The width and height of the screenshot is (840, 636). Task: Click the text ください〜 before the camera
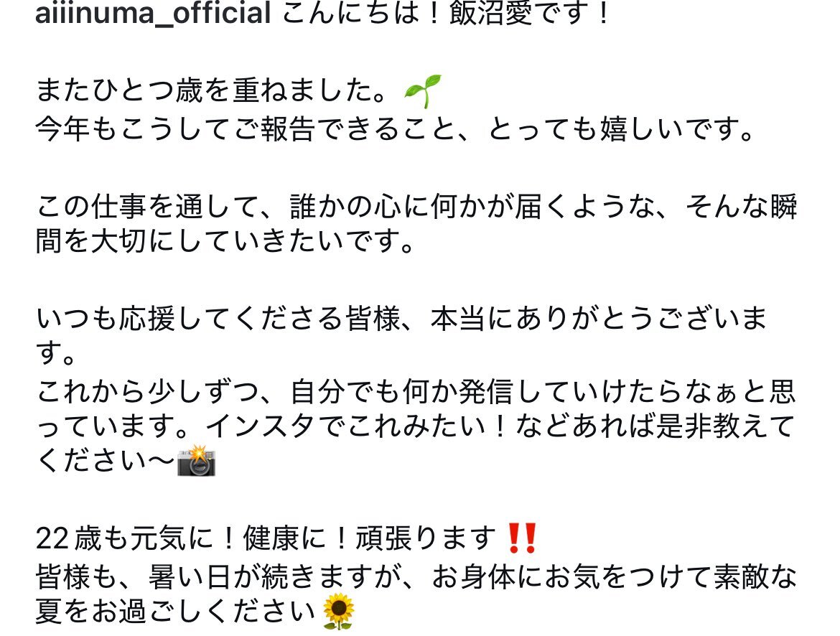click(106, 461)
